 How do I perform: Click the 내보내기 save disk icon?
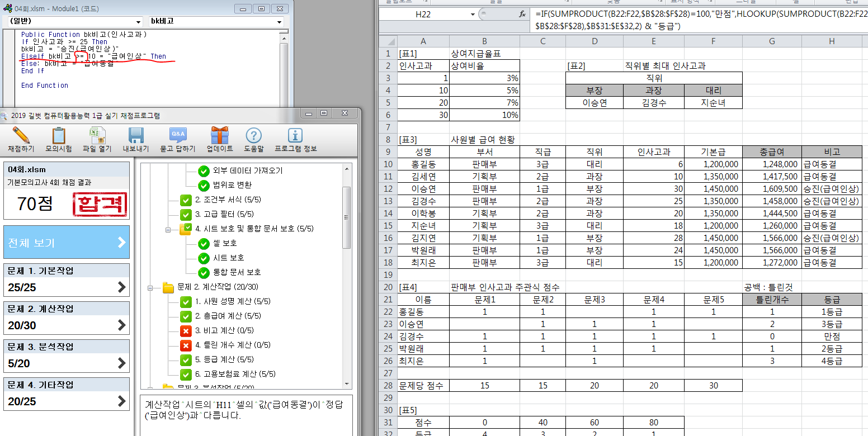coord(136,136)
